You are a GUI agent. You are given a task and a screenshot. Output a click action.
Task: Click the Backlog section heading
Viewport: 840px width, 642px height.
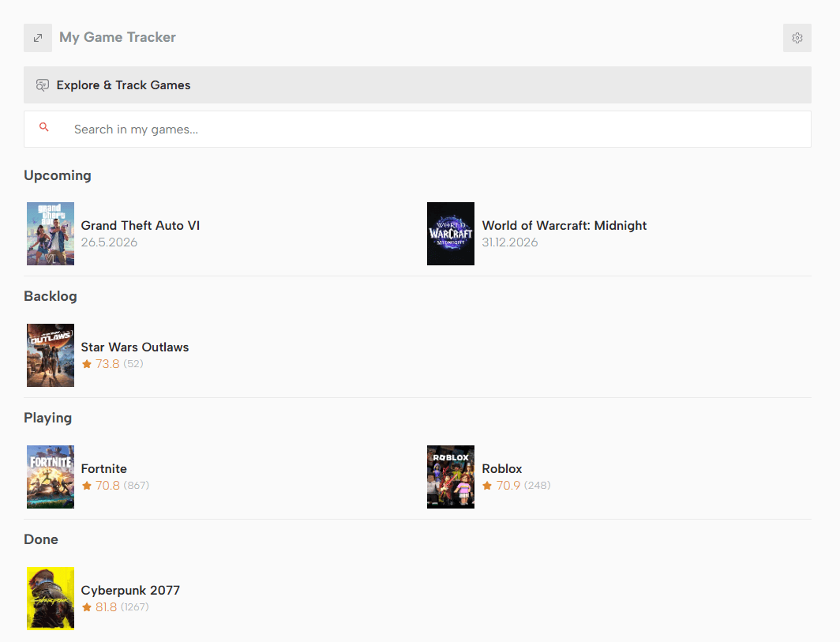51,296
